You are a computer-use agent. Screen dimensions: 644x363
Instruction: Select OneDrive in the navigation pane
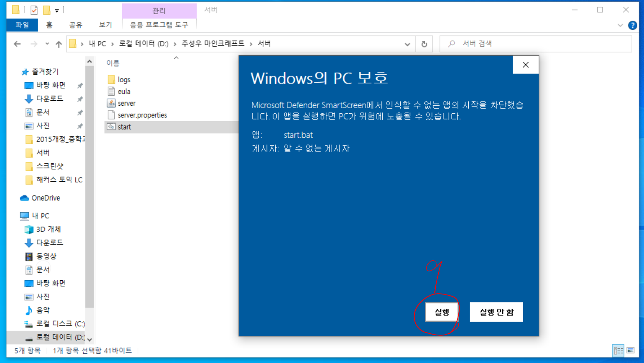[46, 198]
